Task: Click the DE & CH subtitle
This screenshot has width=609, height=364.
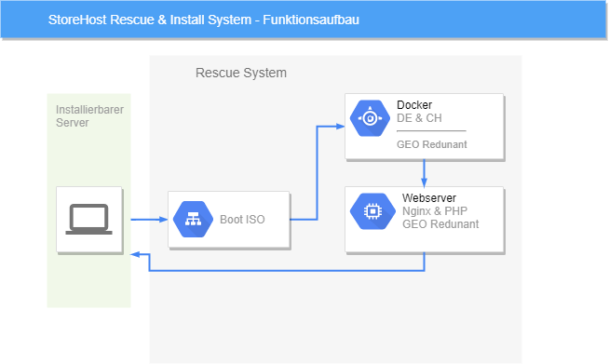Action: pos(419,118)
